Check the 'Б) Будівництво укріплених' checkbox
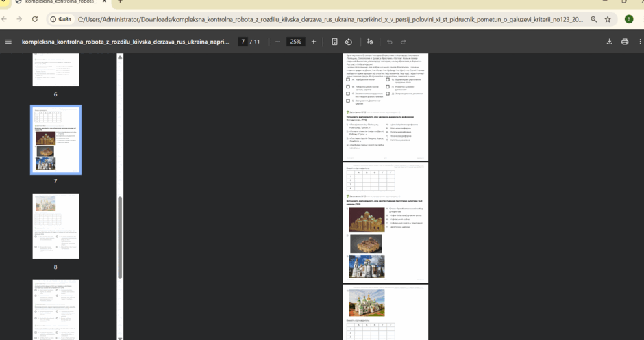 pyautogui.click(x=388, y=79)
